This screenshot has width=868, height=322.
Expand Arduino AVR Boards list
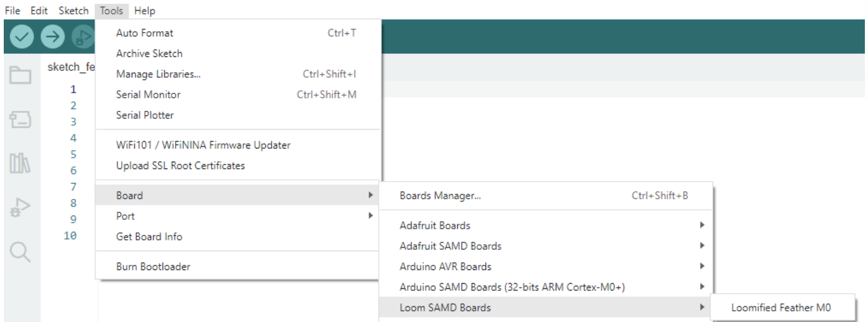tap(546, 267)
